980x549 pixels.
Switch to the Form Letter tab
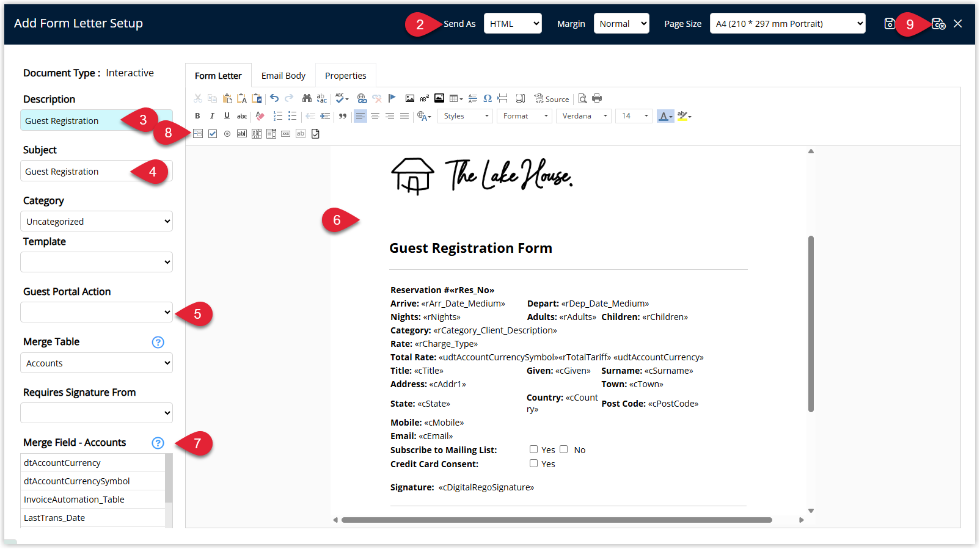click(218, 76)
